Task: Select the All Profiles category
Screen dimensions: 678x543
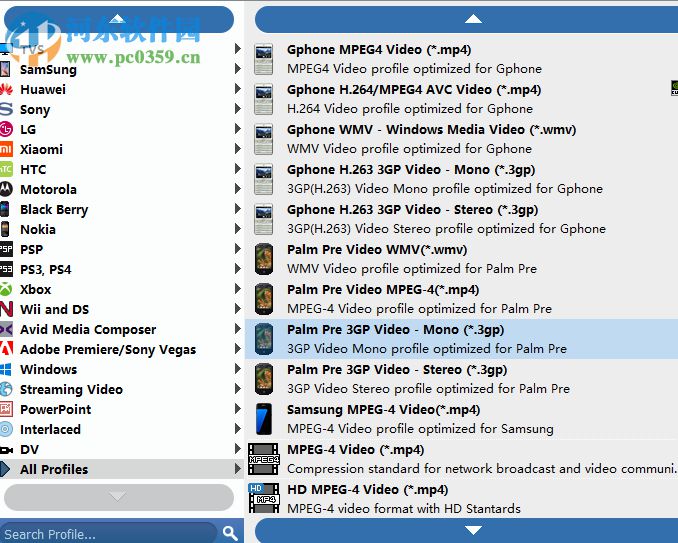Action: (121, 469)
